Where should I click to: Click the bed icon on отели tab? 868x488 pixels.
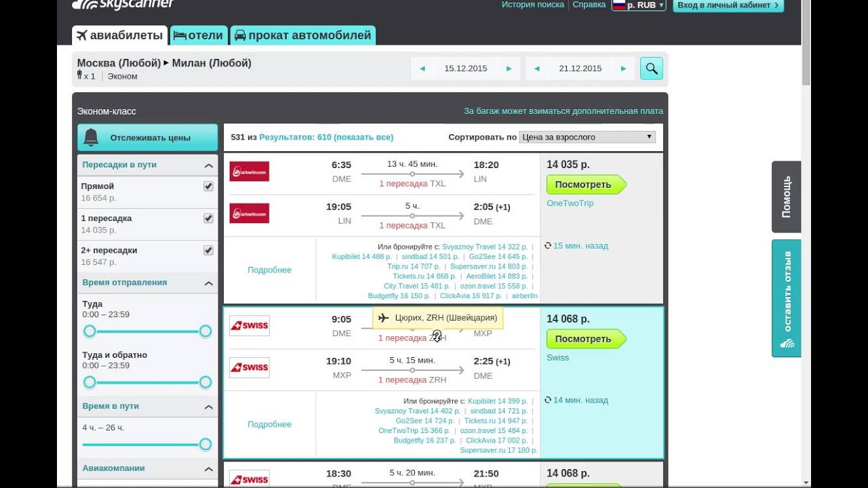coord(180,35)
